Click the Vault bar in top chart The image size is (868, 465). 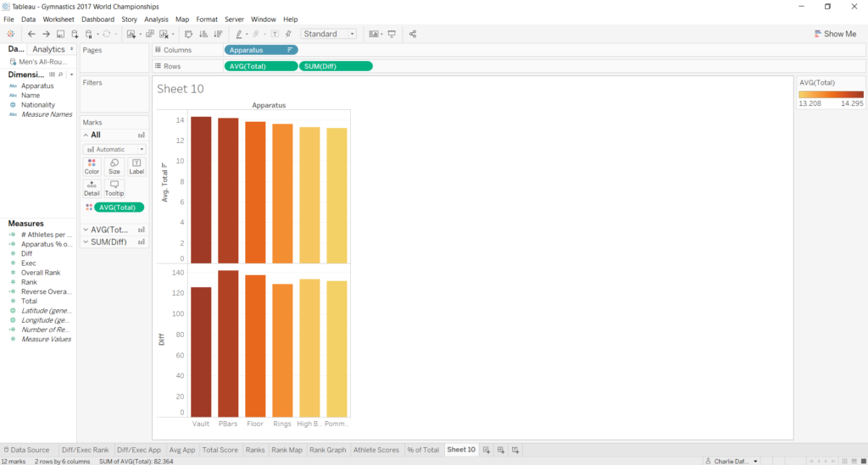tap(201, 190)
